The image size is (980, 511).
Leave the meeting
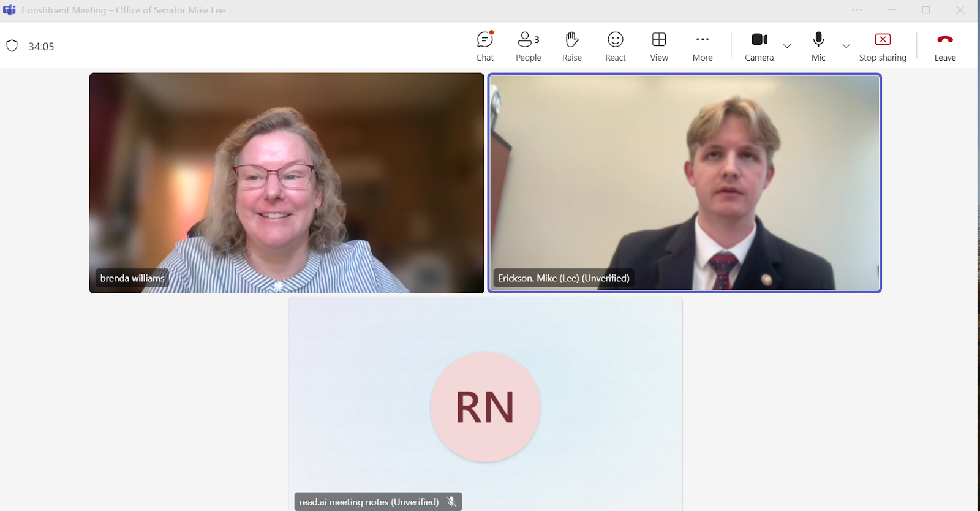pyautogui.click(x=944, y=47)
